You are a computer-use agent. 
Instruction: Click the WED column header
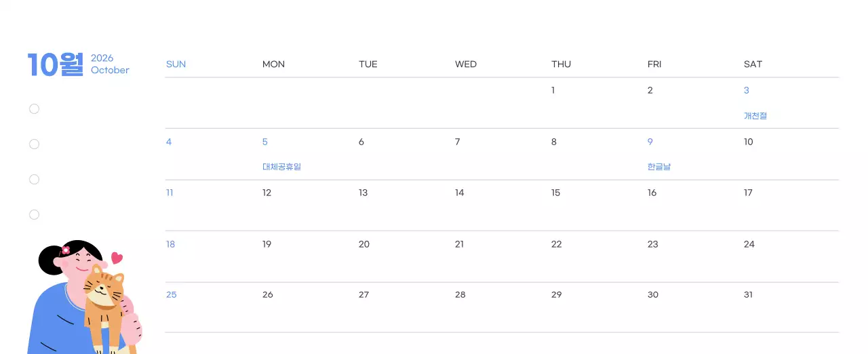pos(466,64)
